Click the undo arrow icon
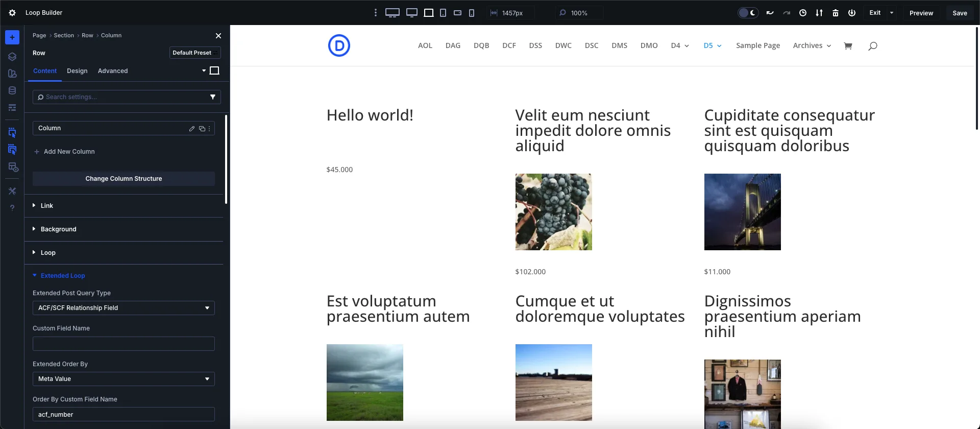The height and width of the screenshot is (429, 980). click(770, 13)
